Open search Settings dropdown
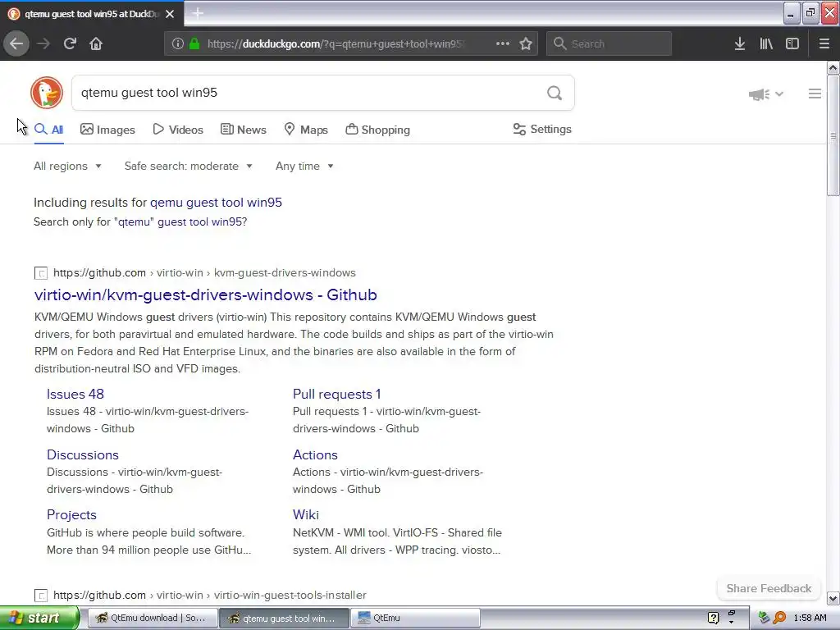 (542, 129)
